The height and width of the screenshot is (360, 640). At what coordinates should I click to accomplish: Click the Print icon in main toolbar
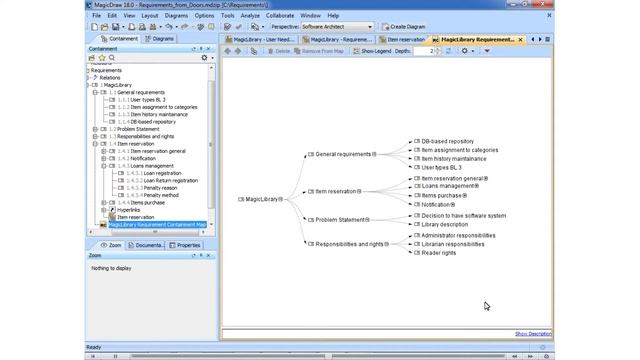tap(131, 27)
